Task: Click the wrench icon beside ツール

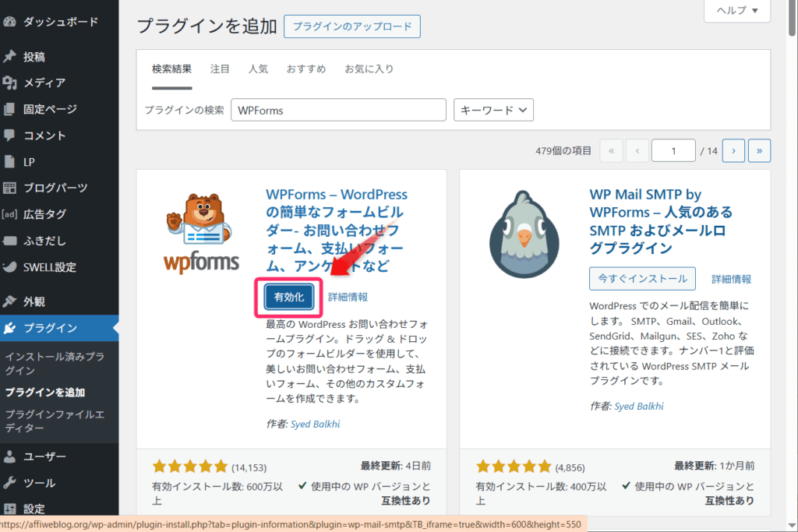Action: pyautogui.click(x=9, y=483)
